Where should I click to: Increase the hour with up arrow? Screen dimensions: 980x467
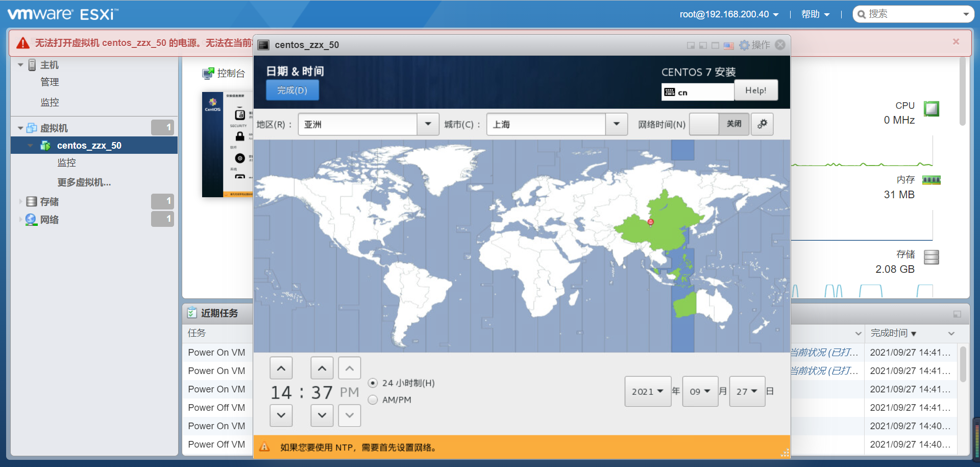point(281,368)
